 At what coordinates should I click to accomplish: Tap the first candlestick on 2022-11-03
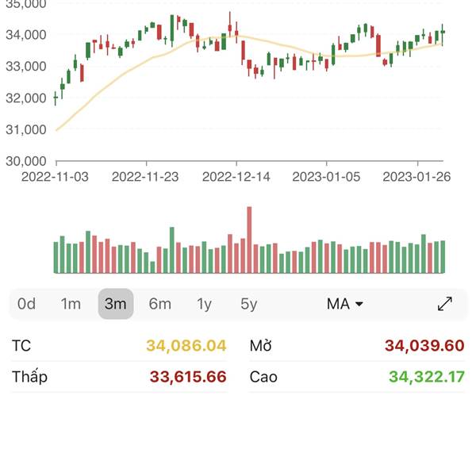coord(56,98)
